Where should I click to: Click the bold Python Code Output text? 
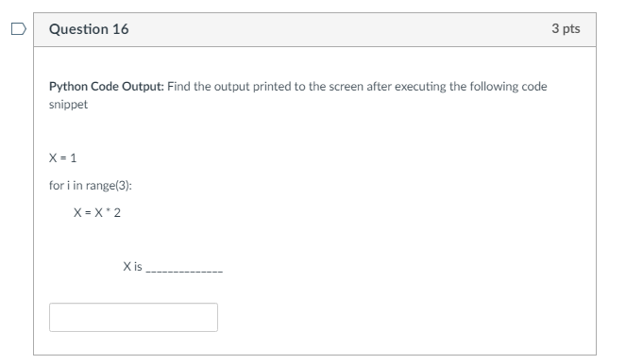pyautogui.click(x=106, y=87)
